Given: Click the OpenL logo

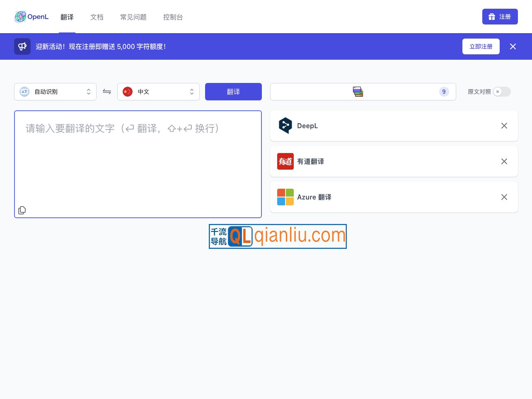Looking at the screenshot, I should (31, 17).
